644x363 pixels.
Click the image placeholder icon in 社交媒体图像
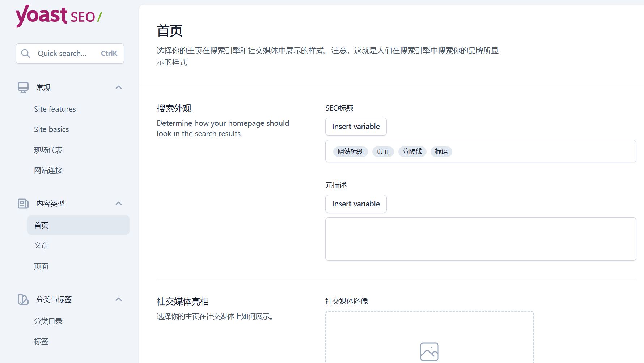(429, 352)
